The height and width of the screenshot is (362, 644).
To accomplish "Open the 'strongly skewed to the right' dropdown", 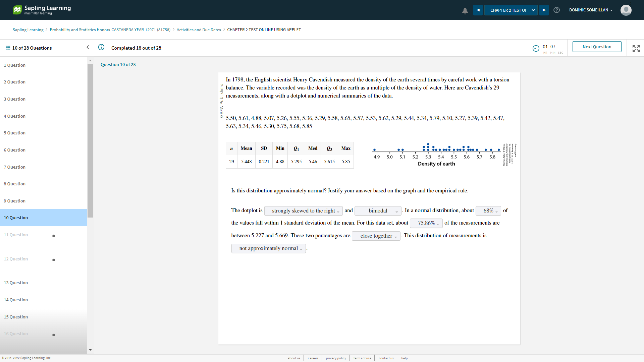I will point(304,211).
